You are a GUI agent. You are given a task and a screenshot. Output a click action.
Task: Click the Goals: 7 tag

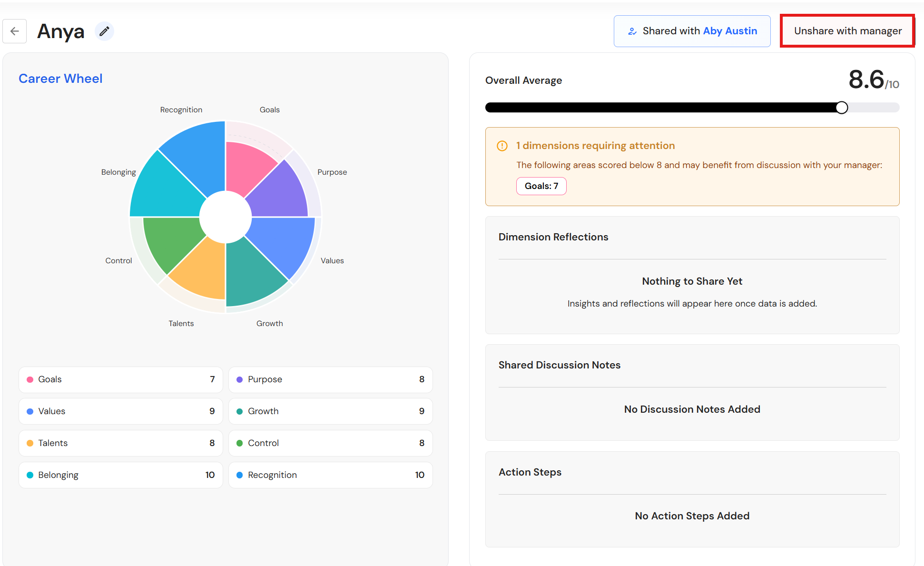click(541, 186)
